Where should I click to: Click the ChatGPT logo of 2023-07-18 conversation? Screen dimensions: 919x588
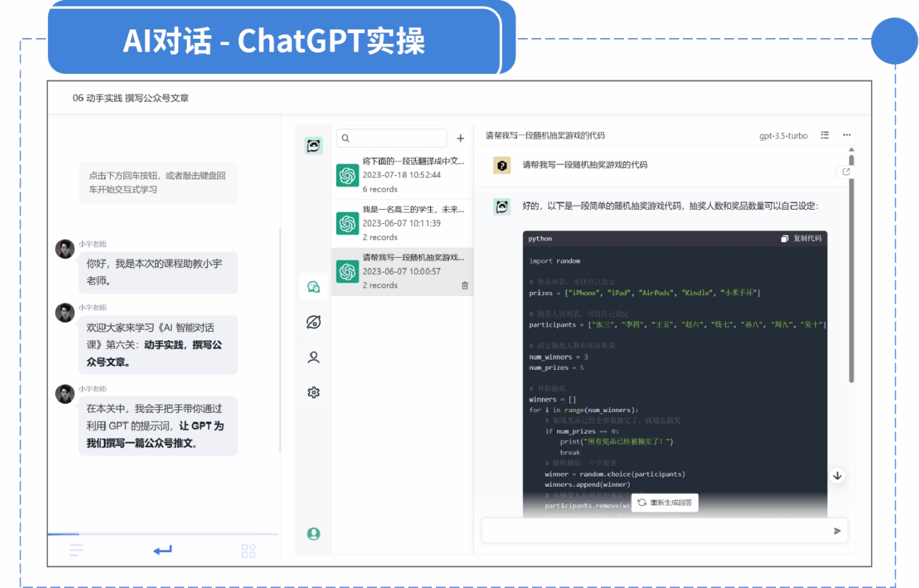347,175
